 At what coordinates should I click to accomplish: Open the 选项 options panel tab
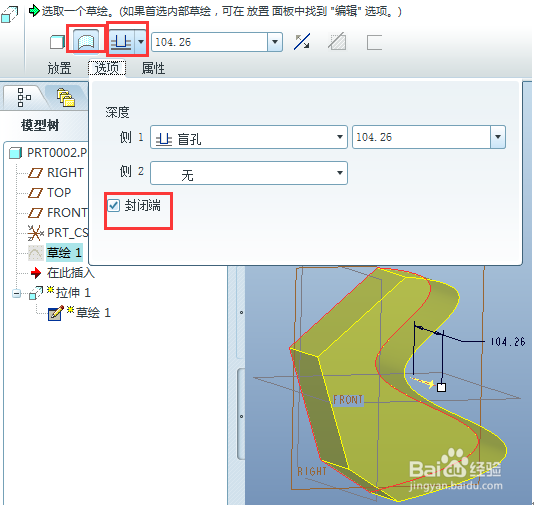pos(107,68)
